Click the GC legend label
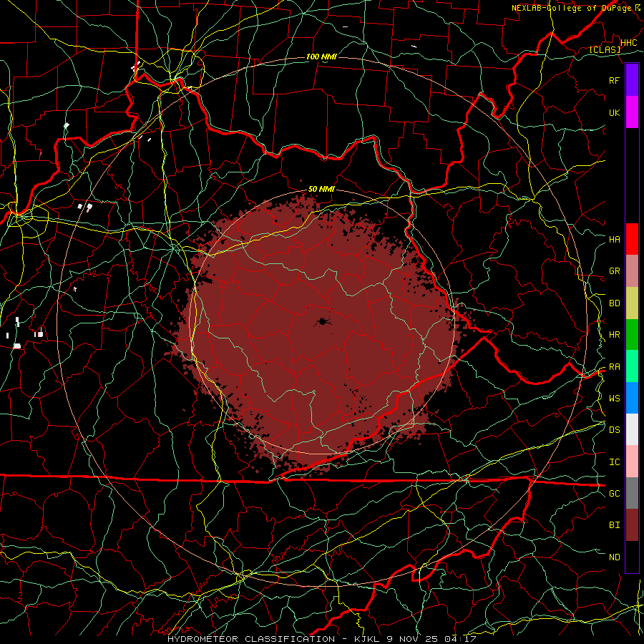Screen dimensions: 644x644 tap(615, 494)
